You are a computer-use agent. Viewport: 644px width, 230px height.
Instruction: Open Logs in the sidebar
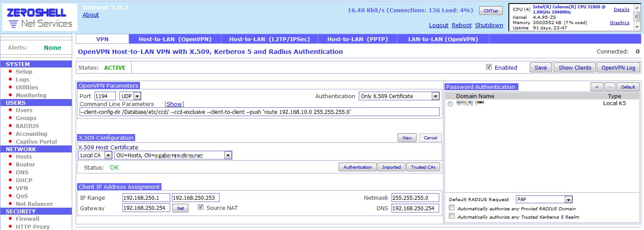(22, 79)
